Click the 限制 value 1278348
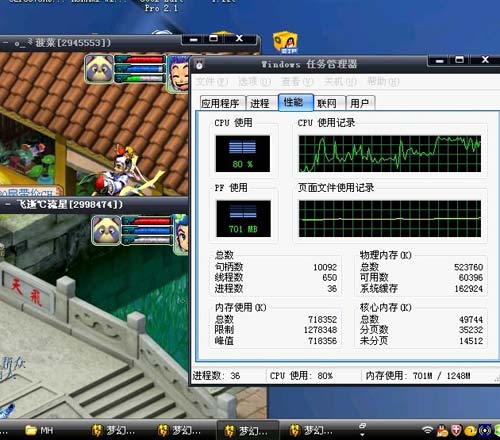Screen dimensions: 500x440 (x=320, y=330)
